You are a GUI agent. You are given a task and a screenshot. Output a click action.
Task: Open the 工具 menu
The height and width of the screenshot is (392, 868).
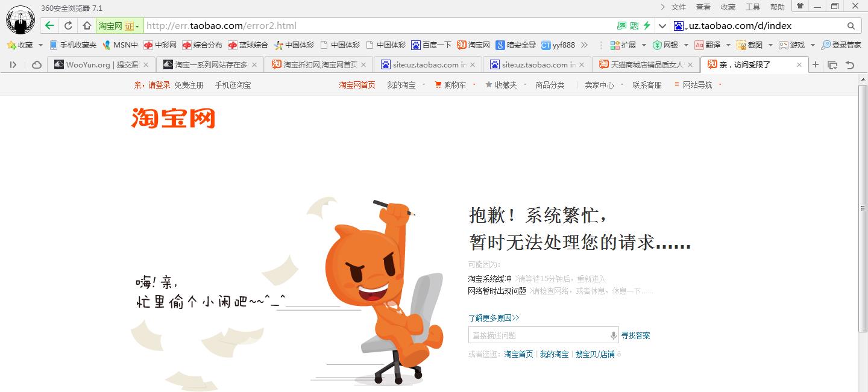753,7
